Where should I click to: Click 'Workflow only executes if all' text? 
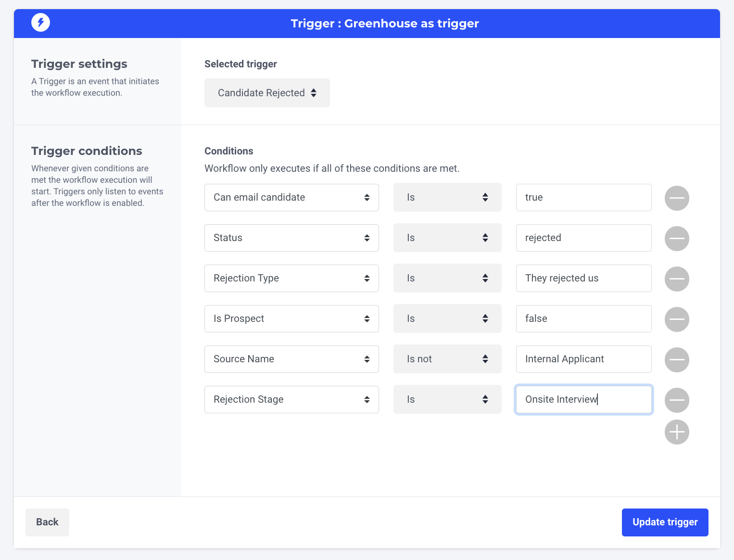[332, 168]
